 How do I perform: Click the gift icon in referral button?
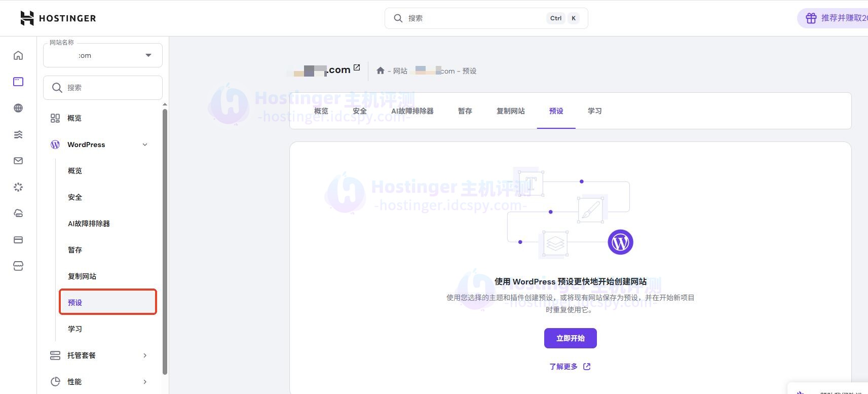coord(811,18)
